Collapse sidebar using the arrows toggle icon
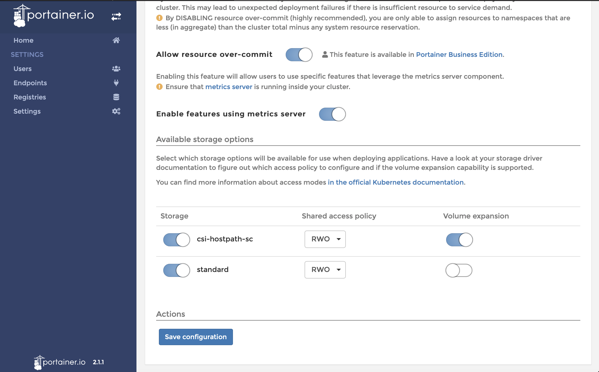Screen dimensions: 599x372 click(116, 16)
